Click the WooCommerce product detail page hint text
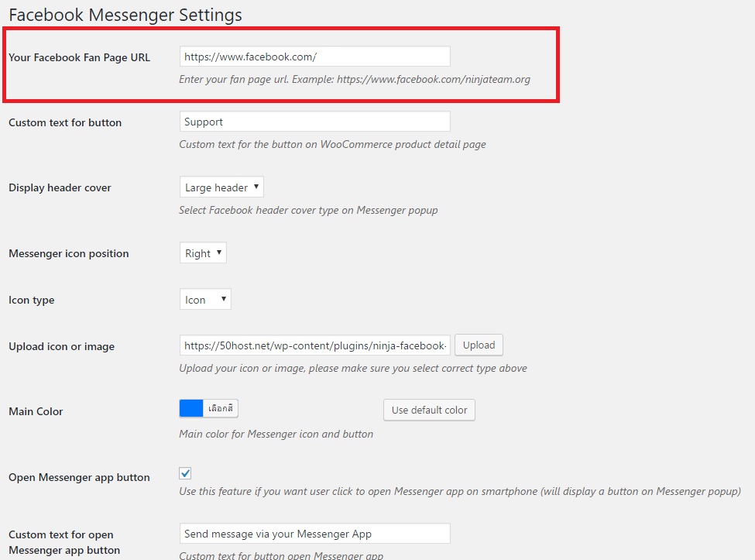Image resolution: width=755 pixels, height=560 pixels. (332, 145)
